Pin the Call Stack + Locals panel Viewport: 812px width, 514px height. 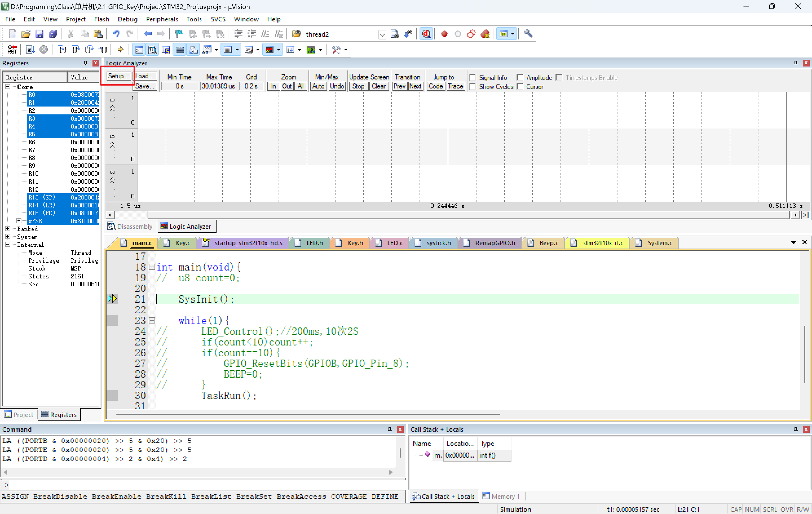[796, 429]
